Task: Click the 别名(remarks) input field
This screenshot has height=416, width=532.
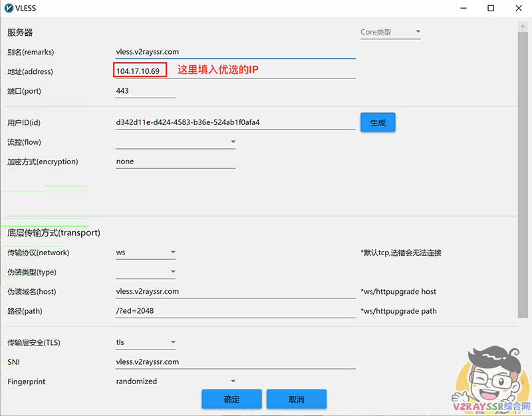Action: (235, 52)
